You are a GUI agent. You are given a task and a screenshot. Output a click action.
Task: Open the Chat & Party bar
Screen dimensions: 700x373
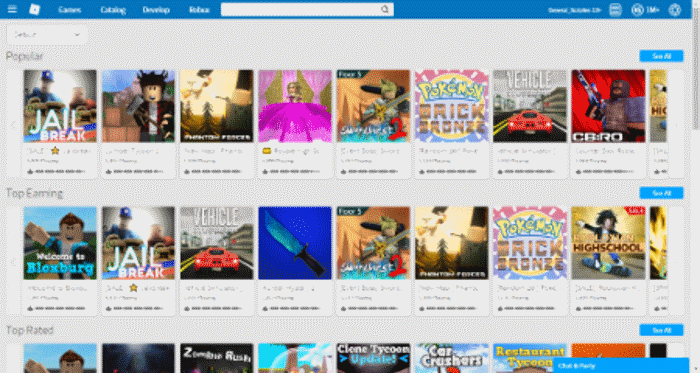pyautogui.click(x=621, y=365)
